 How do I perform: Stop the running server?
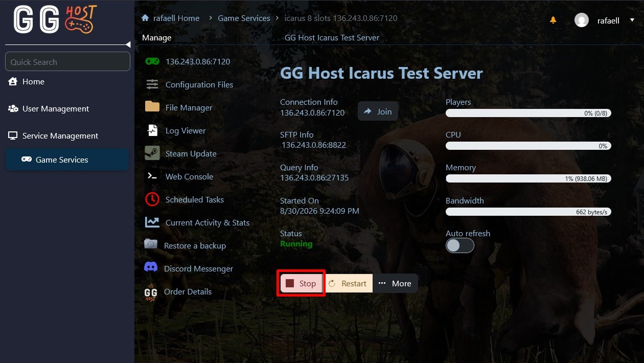301,283
